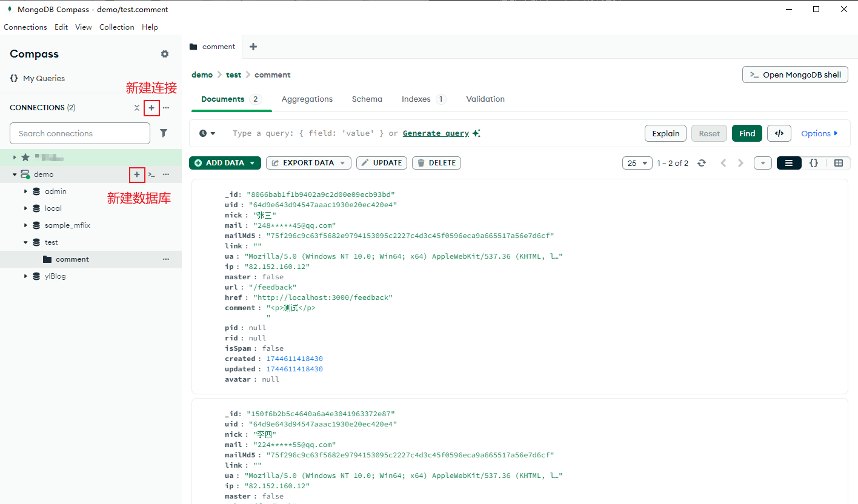Select the ylBlog database
This screenshot has width=858, height=504.
tap(55, 276)
